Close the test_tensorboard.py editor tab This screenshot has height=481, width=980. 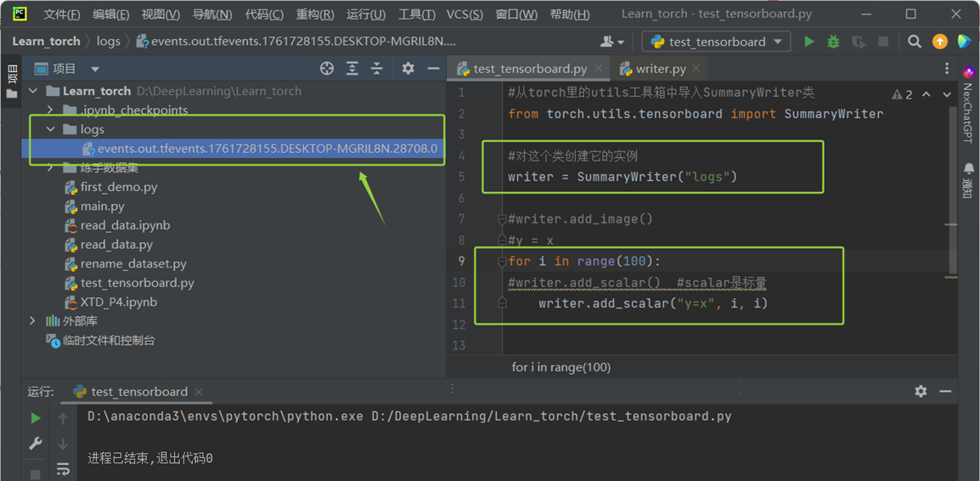point(599,69)
